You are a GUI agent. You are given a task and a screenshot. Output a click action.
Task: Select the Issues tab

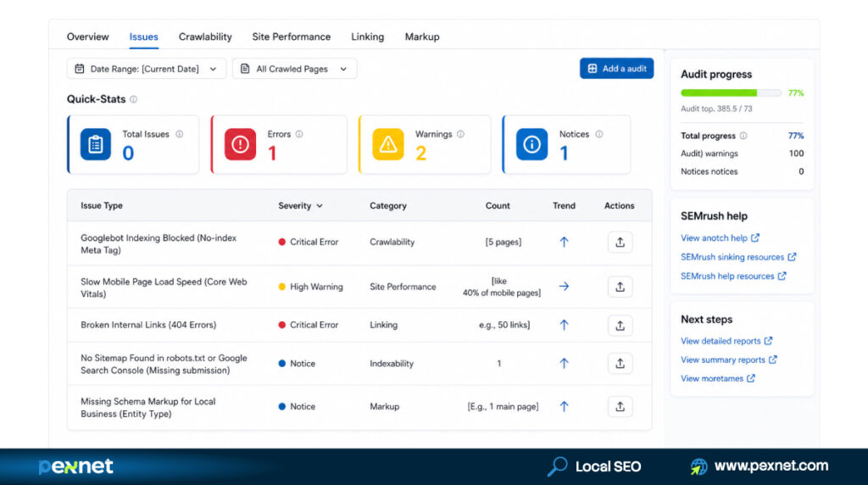point(143,36)
